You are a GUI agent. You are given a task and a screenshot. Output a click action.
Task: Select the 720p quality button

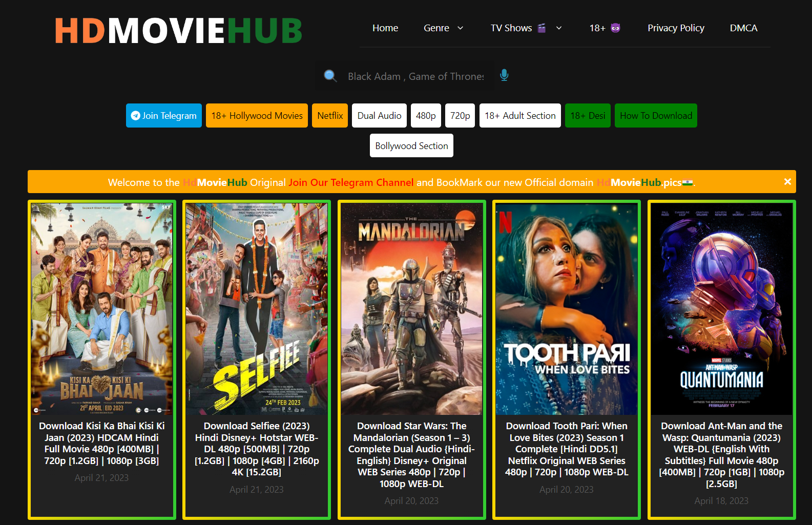(x=460, y=116)
